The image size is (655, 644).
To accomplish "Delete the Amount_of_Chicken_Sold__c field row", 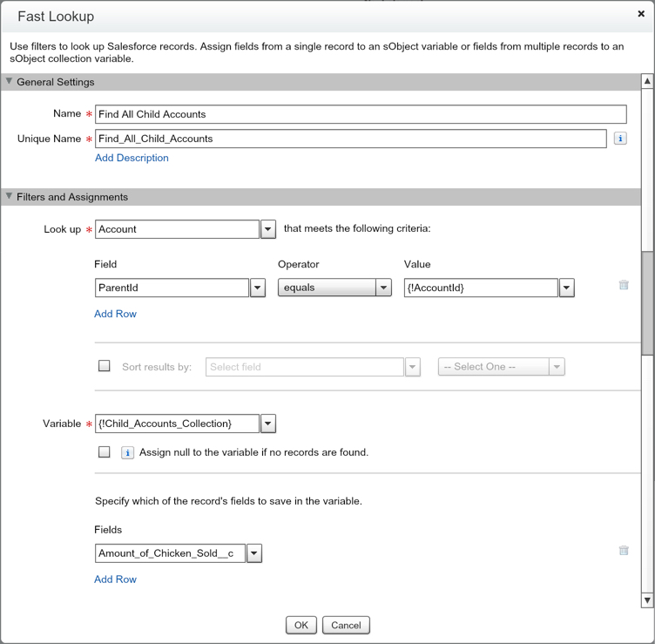I will tap(624, 551).
